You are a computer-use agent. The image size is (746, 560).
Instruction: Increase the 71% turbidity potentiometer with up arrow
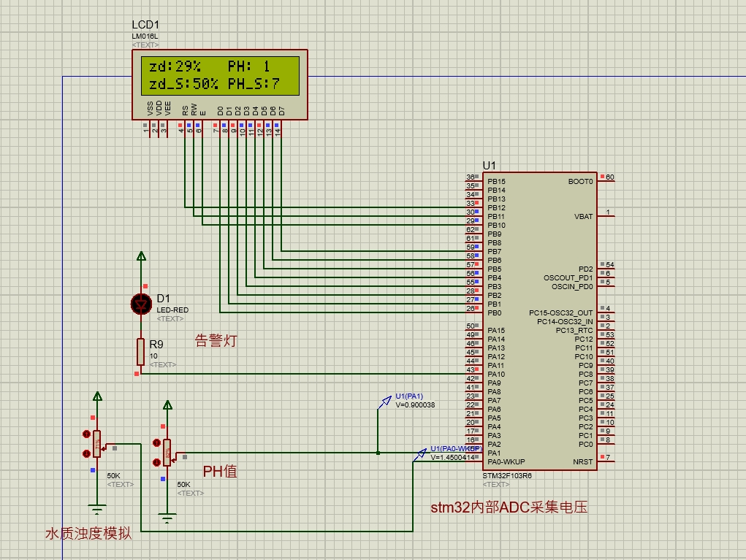click(x=86, y=434)
